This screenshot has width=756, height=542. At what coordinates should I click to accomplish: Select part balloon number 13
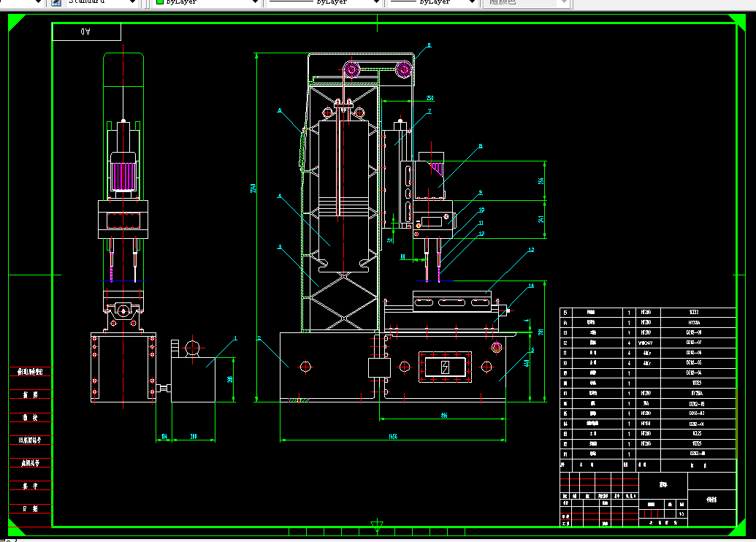pos(531,250)
